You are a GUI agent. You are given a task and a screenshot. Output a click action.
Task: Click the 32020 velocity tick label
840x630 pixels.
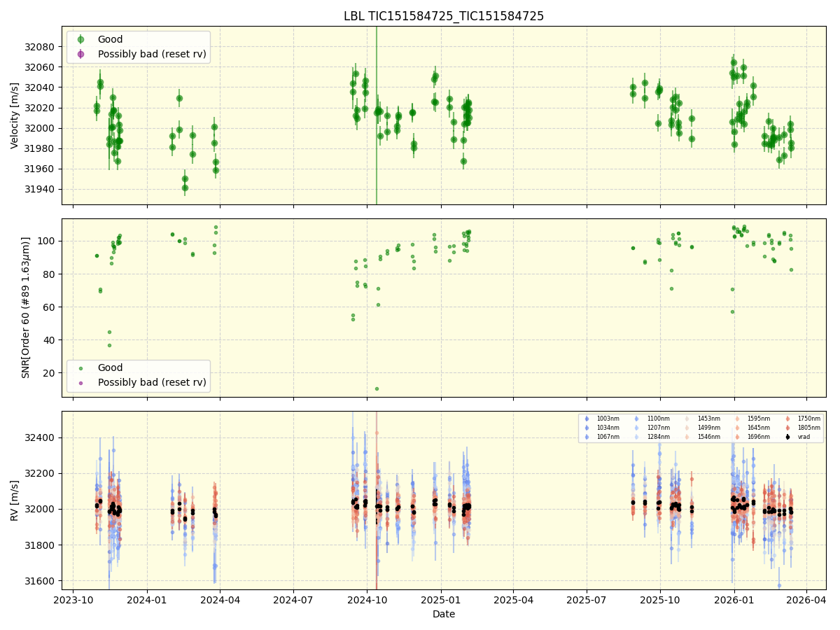[x=40, y=108]
